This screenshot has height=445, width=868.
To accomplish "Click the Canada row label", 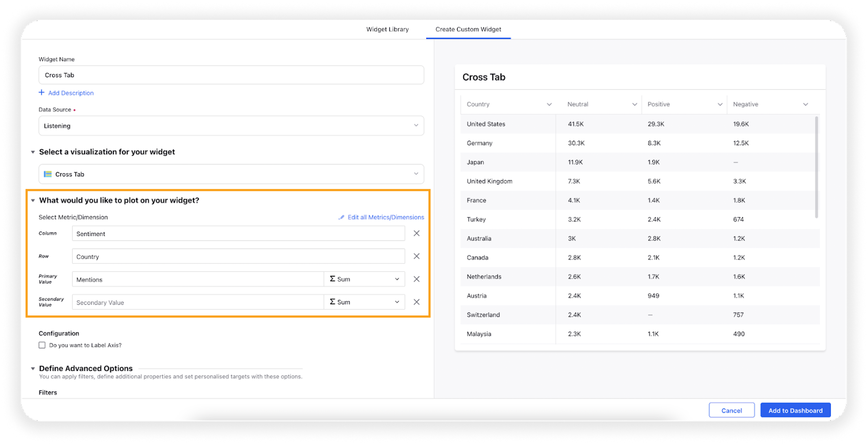I will pos(477,258).
